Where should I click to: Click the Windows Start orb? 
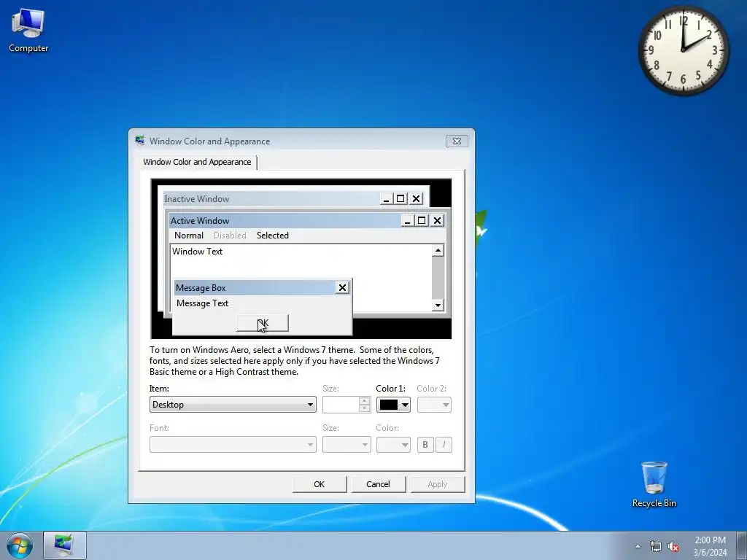point(20,545)
